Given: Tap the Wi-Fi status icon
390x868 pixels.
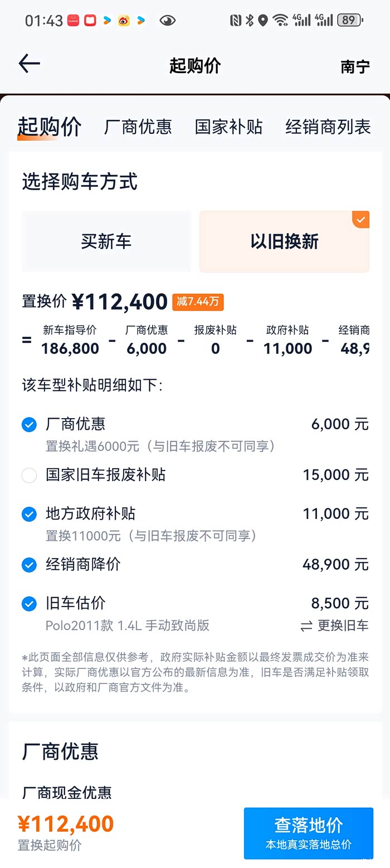Looking at the screenshot, I should 280,21.
